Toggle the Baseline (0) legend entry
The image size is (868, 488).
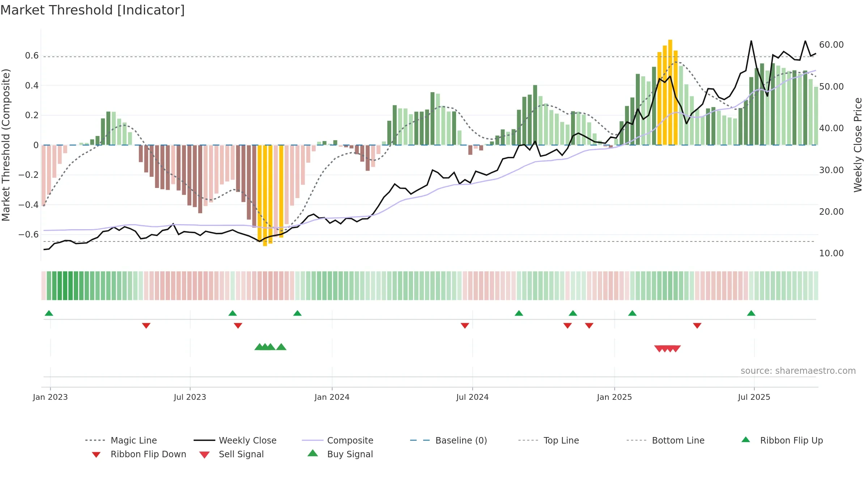[x=448, y=440]
